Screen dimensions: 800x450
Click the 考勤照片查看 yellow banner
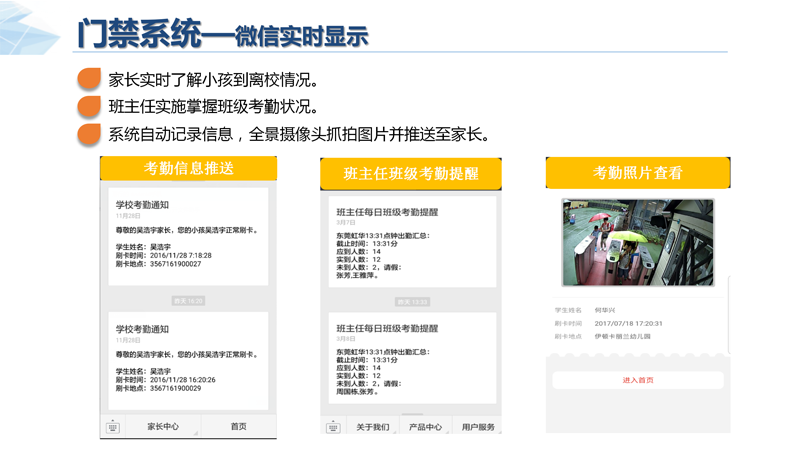point(638,173)
